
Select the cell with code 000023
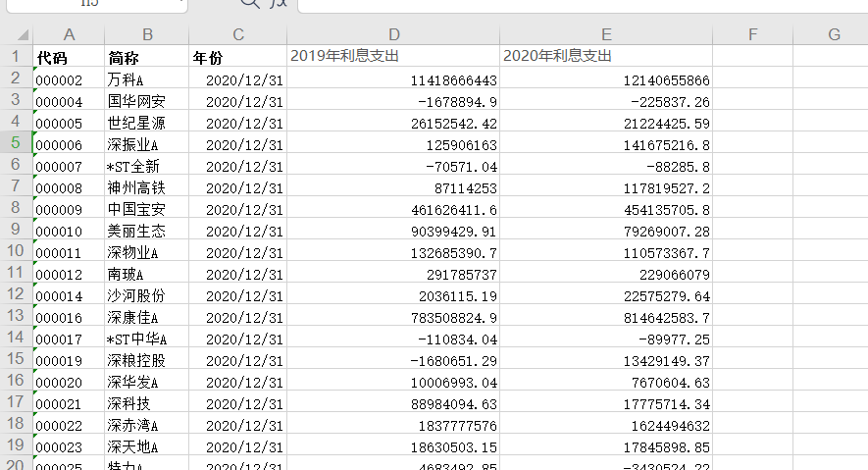click(x=69, y=444)
